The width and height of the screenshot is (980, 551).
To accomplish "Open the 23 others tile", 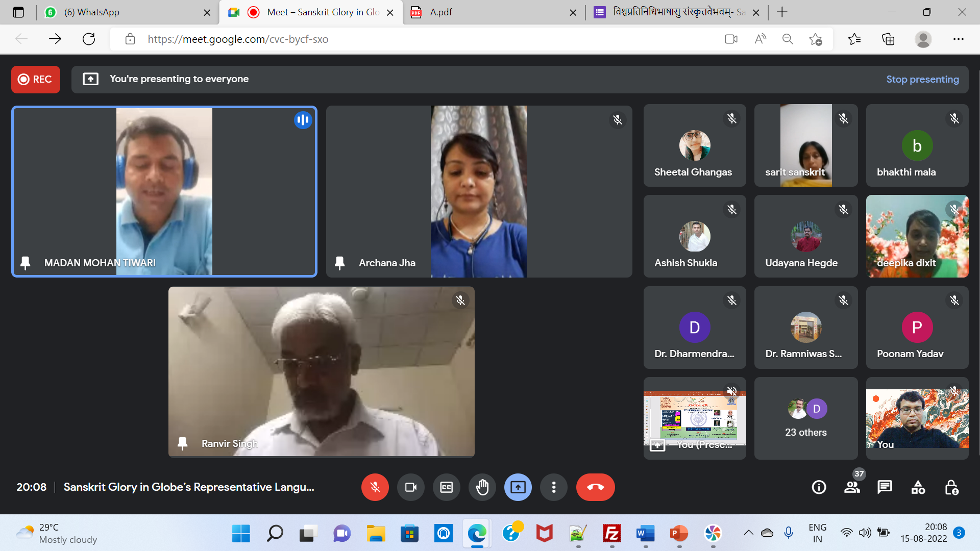I will pos(805,418).
